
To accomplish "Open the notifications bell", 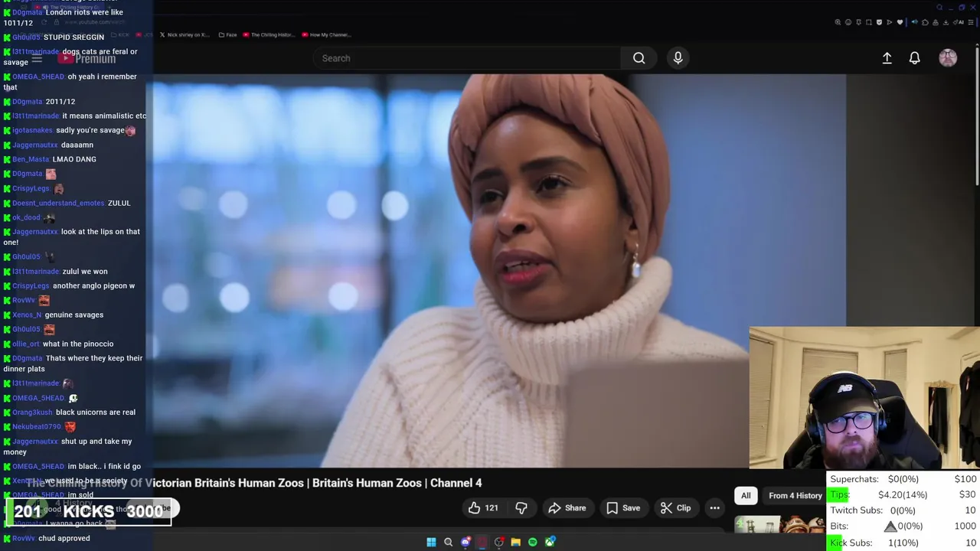I will [x=914, y=58].
